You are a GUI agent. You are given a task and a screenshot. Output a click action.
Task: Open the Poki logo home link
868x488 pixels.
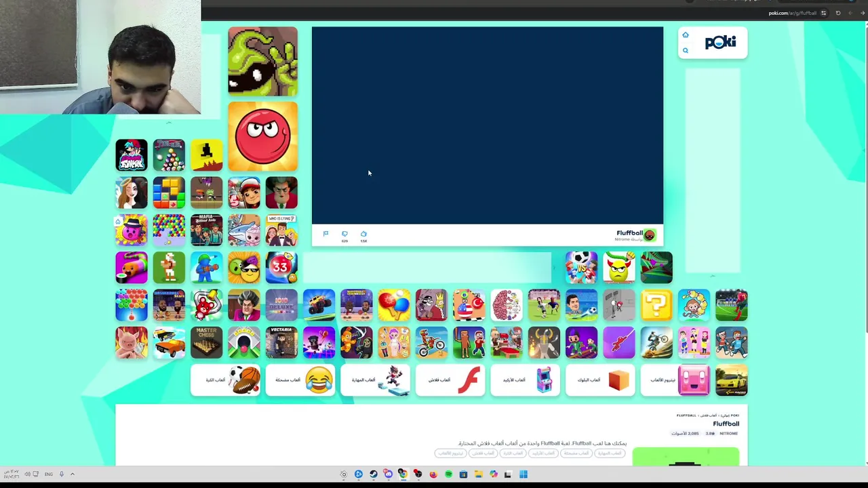pos(720,43)
